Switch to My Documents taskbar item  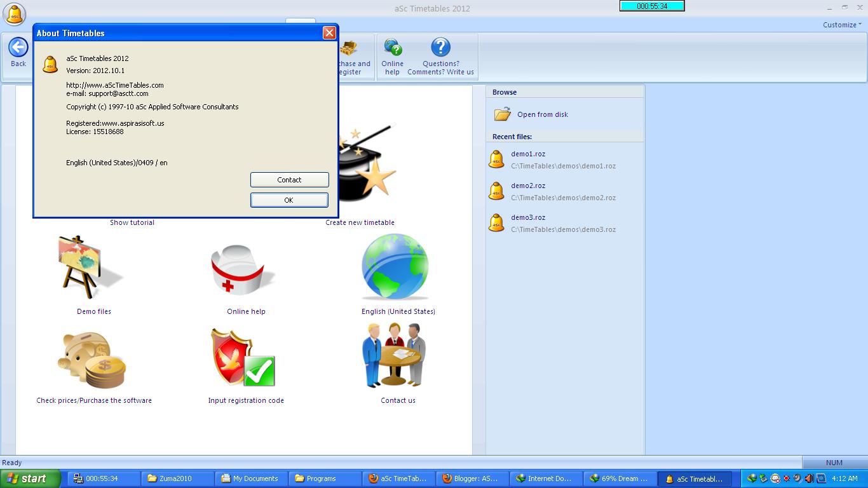point(250,478)
